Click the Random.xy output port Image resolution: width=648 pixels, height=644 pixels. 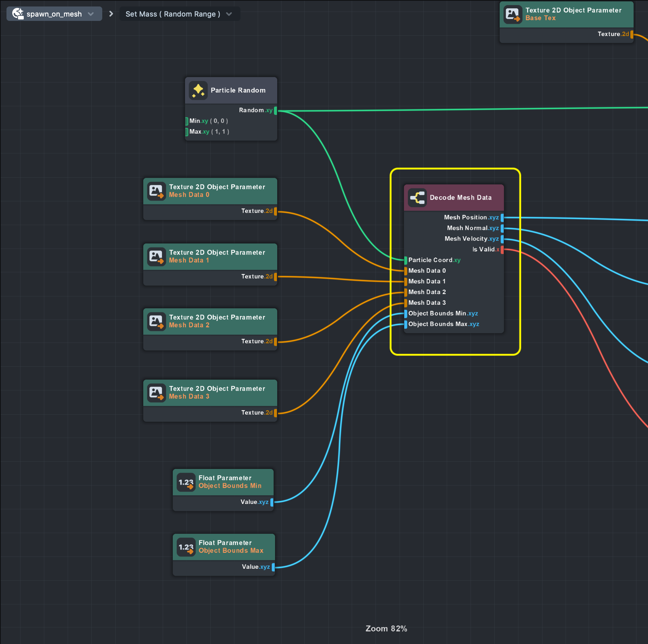[x=275, y=111]
